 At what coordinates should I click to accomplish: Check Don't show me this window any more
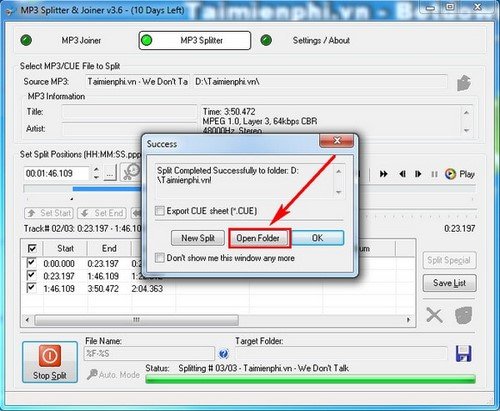pyautogui.click(x=160, y=258)
